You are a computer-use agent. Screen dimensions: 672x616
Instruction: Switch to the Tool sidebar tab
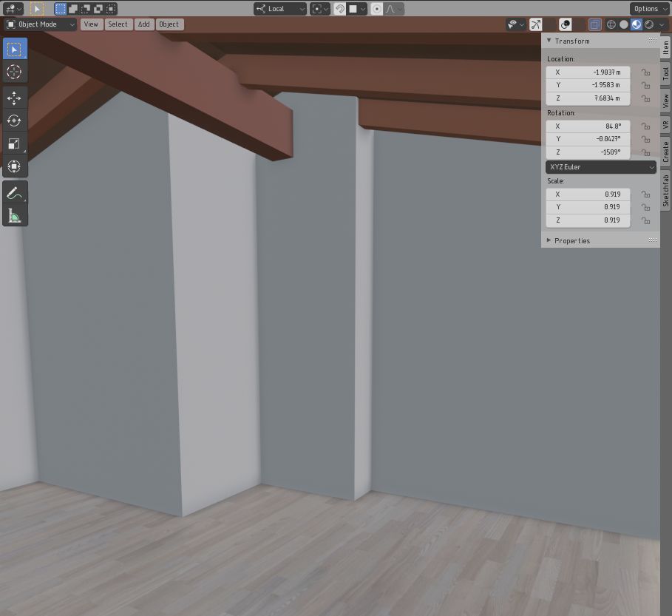pos(665,74)
